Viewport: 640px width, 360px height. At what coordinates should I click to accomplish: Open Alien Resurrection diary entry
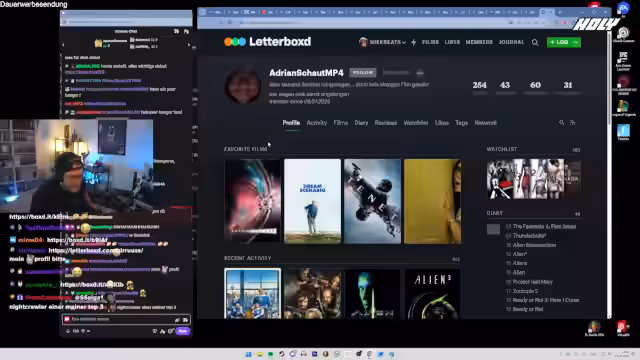pos(534,245)
